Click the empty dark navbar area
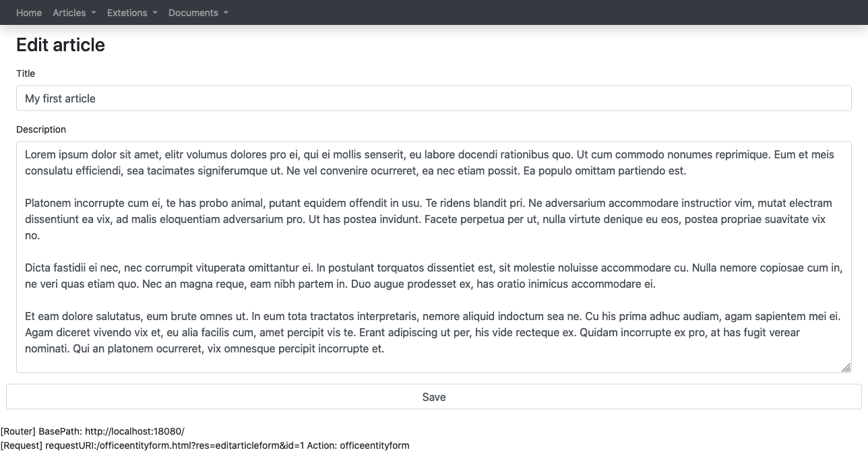The width and height of the screenshot is (868, 469). coord(546,13)
